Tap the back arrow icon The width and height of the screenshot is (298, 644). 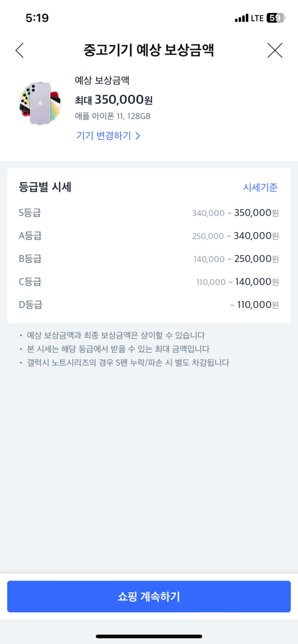[x=20, y=50]
